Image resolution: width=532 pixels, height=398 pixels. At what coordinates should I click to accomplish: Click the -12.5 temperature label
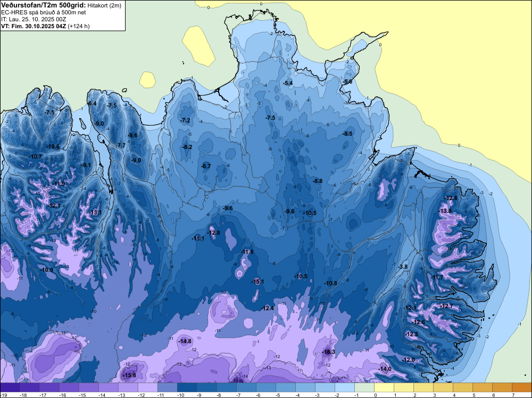[412, 334]
